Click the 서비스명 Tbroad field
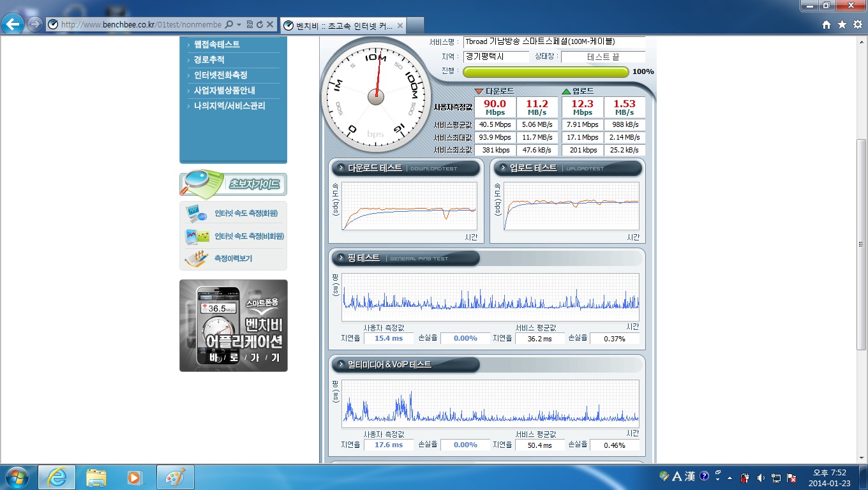The width and height of the screenshot is (868, 490). [554, 41]
